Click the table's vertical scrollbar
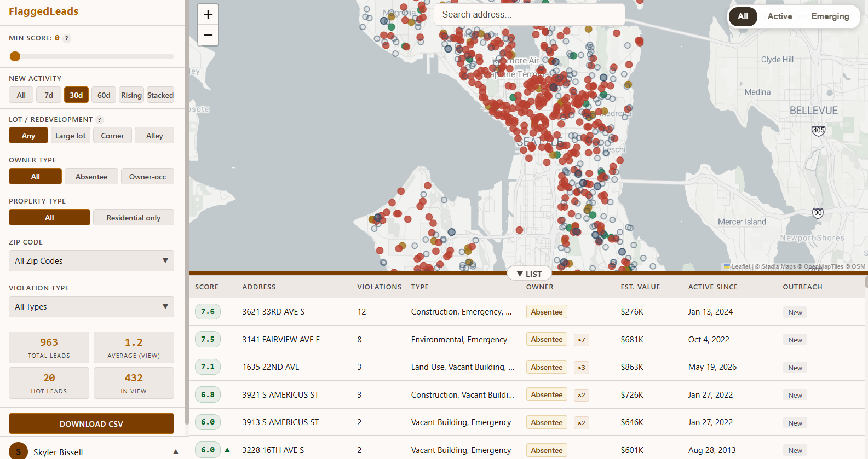 pyautogui.click(x=866, y=282)
